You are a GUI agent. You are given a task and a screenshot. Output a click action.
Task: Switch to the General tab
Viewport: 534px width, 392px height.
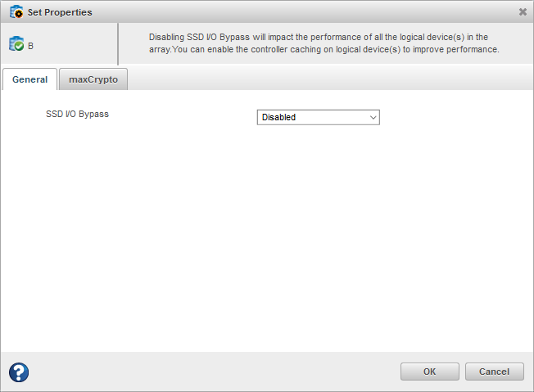[x=29, y=79]
